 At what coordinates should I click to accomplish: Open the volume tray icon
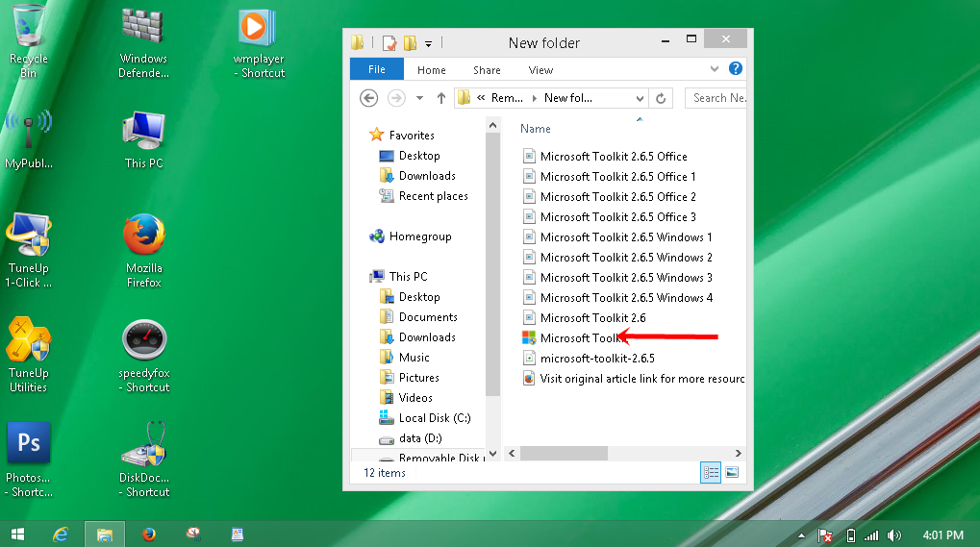click(x=894, y=535)
